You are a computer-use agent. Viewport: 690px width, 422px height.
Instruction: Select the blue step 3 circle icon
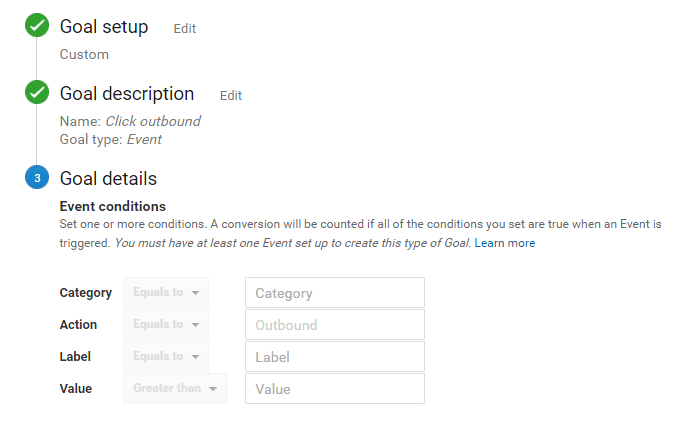[37, 177]
